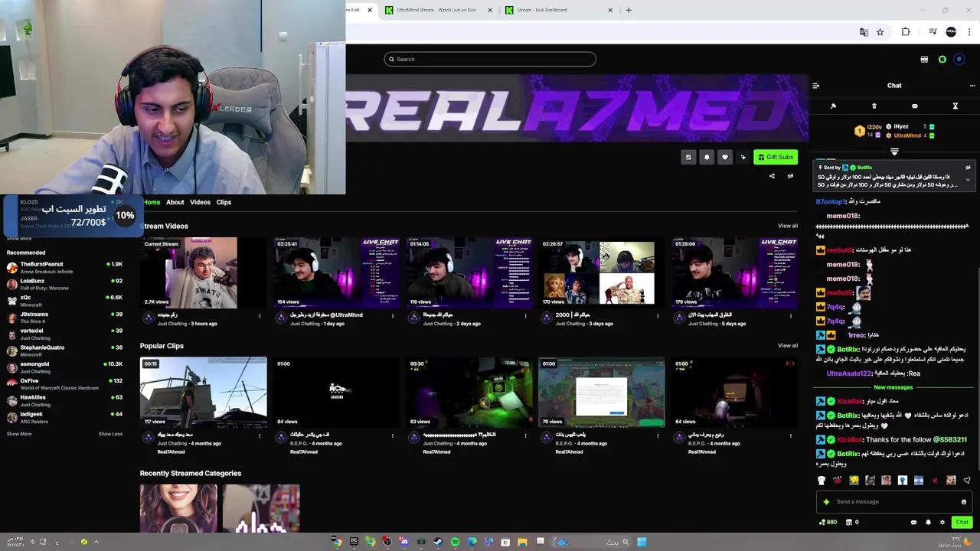
Task: Pick the red lips quick emote
Action: tap(838, 481)
